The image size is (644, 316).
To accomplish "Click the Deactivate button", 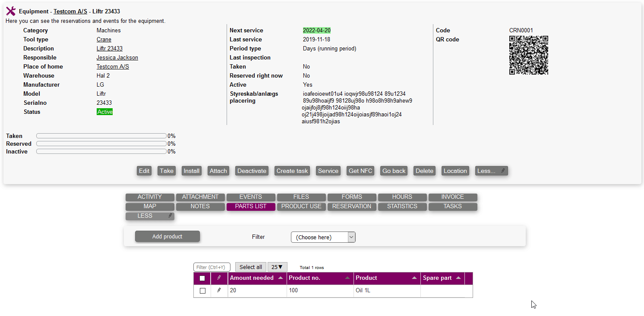I will click(252, 171).
